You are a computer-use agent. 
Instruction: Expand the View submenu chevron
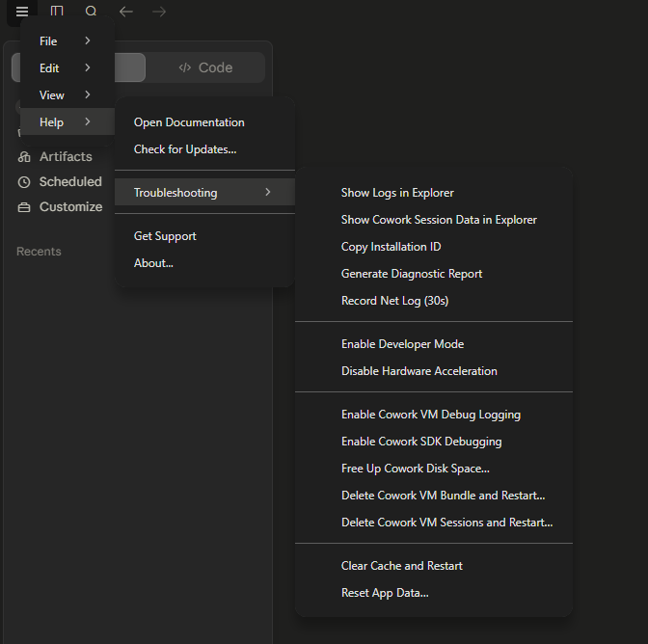(87, 94)
